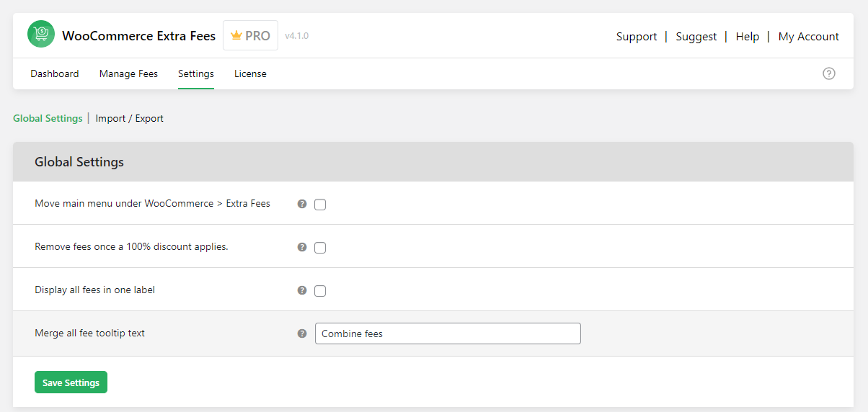Click the Global Settings panel heading
Viewport: 868px width, 412px height.
[x=79, y=162]
